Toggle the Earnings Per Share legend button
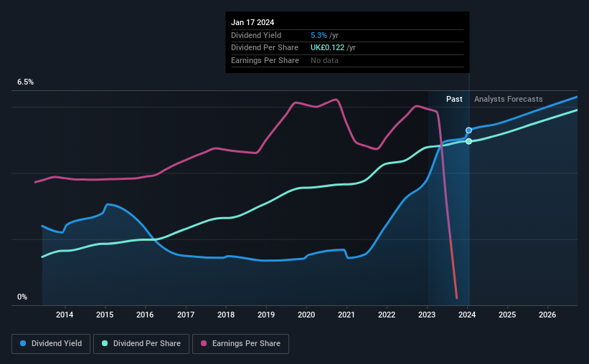This screenshot has height=364, width=589. click(x=240, y=344)
